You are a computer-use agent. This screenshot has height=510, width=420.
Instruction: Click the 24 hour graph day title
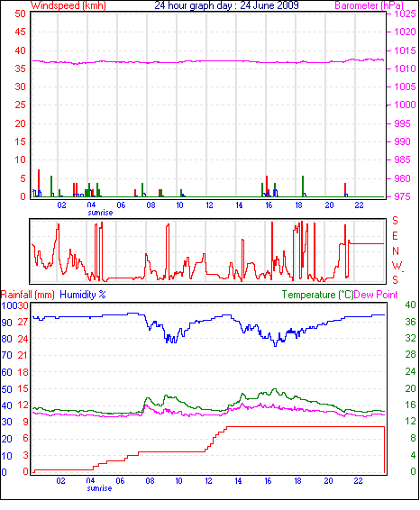[226, 5]
